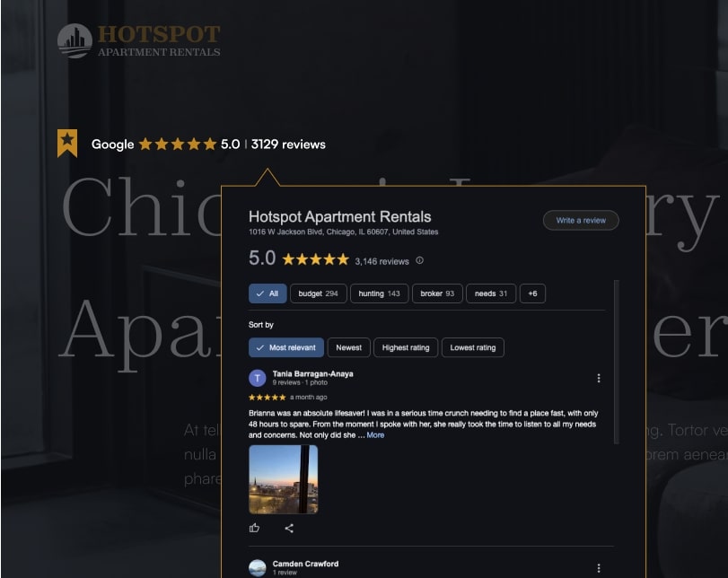Click the Hotspot Apartment Rentals logo
Image resolution: width=728 pixels, height=578 pixels.
(139, 41)
